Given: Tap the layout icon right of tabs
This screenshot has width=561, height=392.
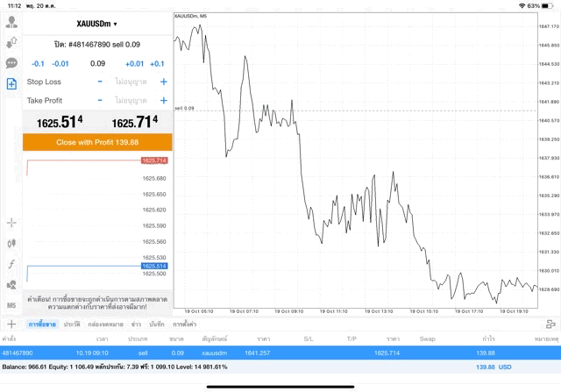Looking at the screenshot, I should (550, 324).
